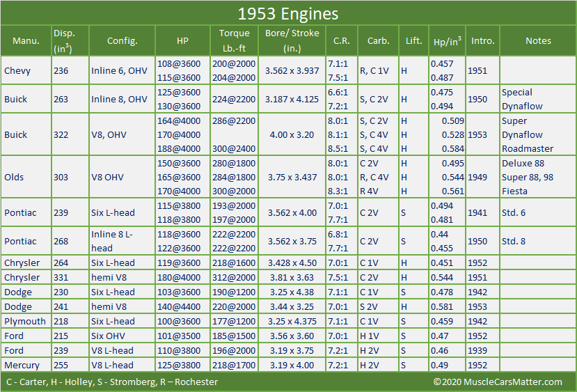Click the '1953 Engines' table title
This screenshot has width=577, height=392.
click(x=287, y=14)
